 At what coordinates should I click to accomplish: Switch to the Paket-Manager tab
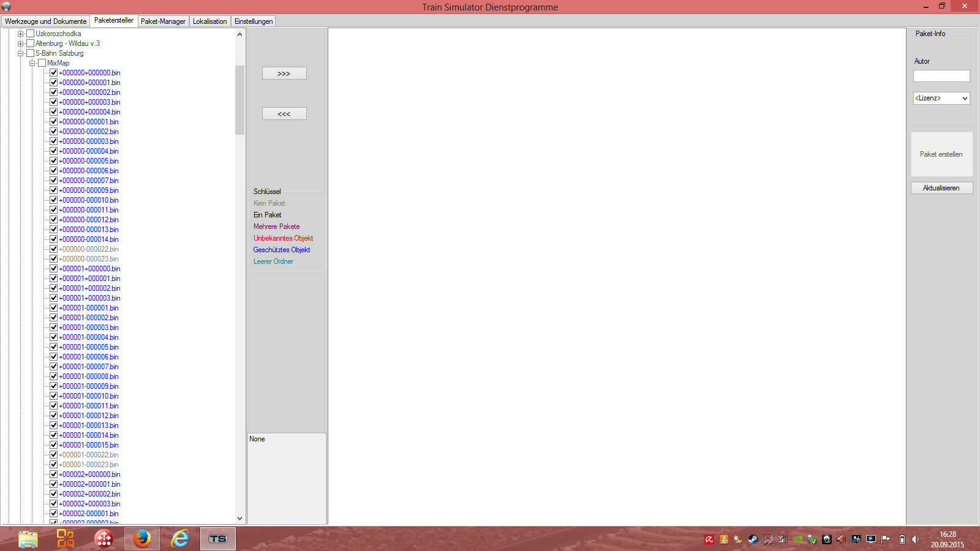tap(163, 21)
